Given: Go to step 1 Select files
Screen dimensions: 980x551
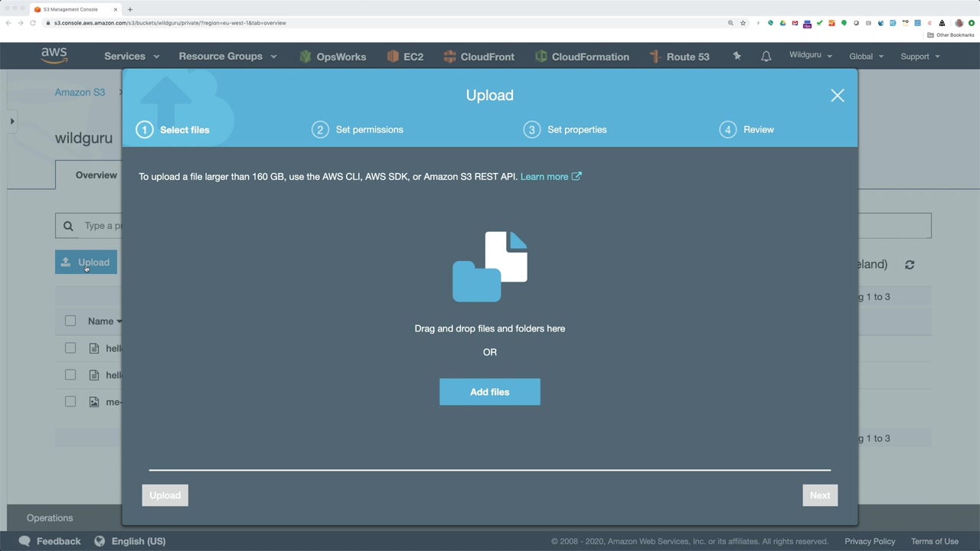Looking at the screenshot, I should pyautogui.click(x=173, y=130).
